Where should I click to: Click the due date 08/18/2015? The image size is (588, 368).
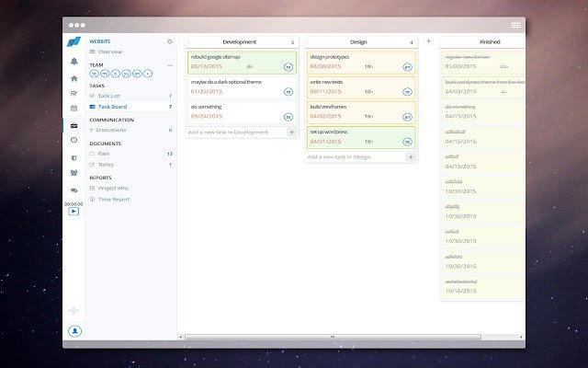[x=206, y=66]
